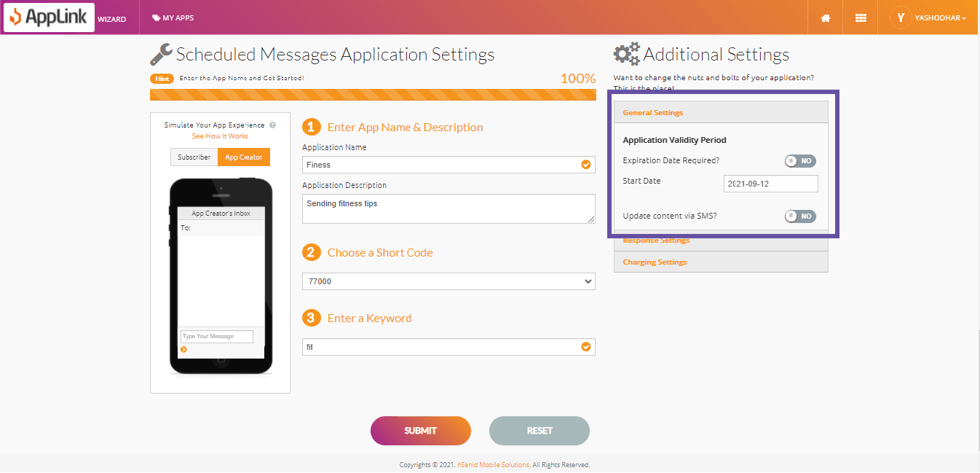Screen dimensions: 980x473
Task: Click the step 2 number badge
Action: (x=311, y=252)
